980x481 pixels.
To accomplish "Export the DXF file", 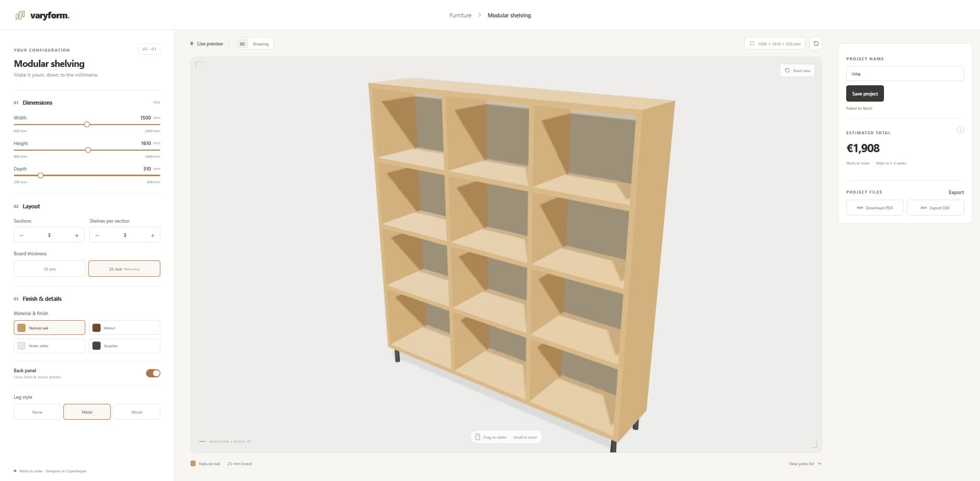I will [935, 208].
